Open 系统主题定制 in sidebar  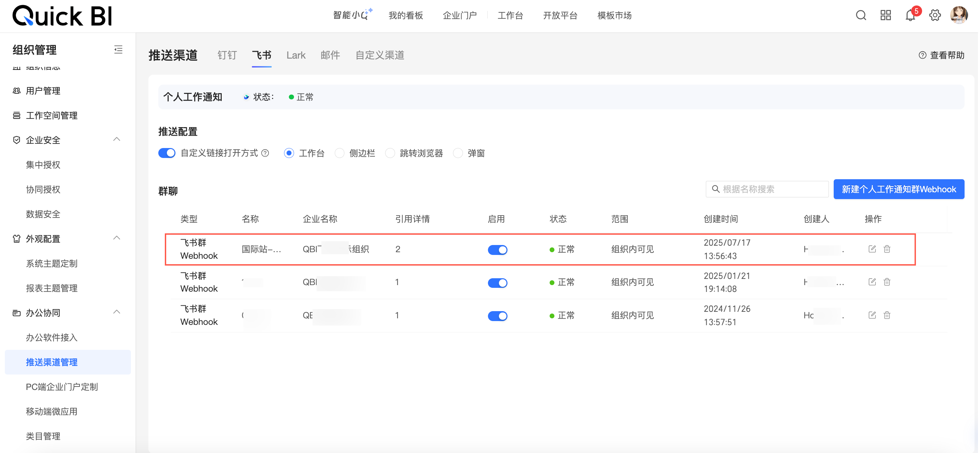(52, 264)
